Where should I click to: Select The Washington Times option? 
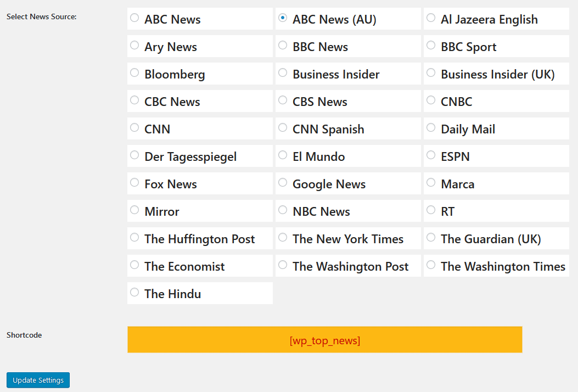coord(431,265)
